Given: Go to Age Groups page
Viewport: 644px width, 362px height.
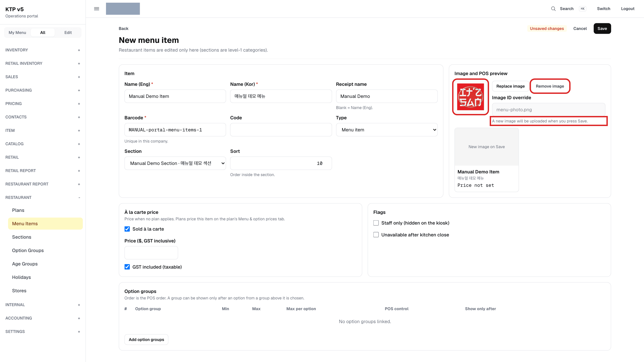Looking at the screenshot, I should coord(45,264).
